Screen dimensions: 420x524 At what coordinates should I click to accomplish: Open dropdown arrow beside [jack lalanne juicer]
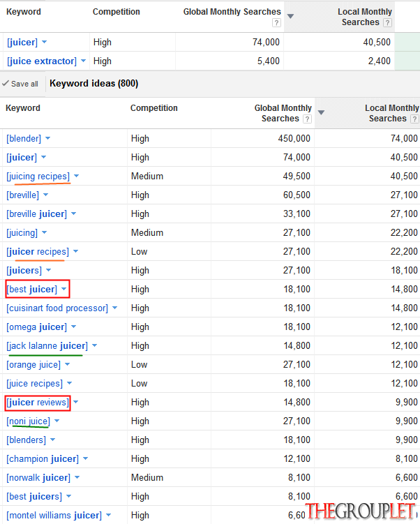click(x=95, y=345)
